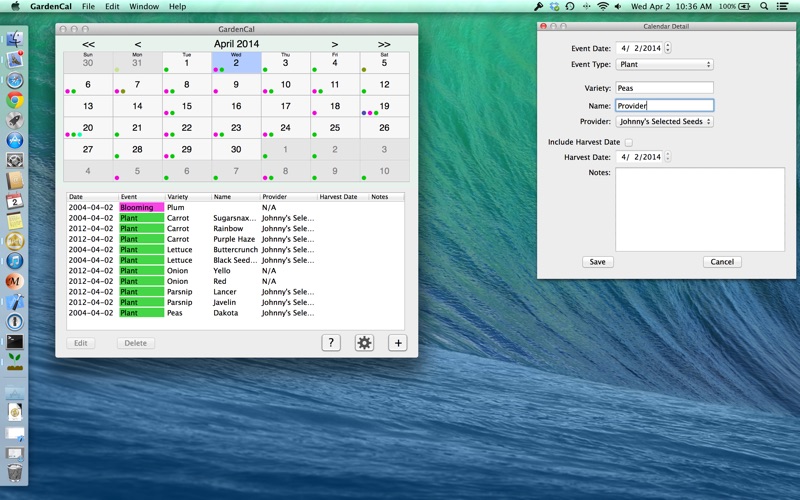Open the orange M app in dock
Image resolution: width=800 pixels, height=500 pixels.
click(x=15, y=281)
